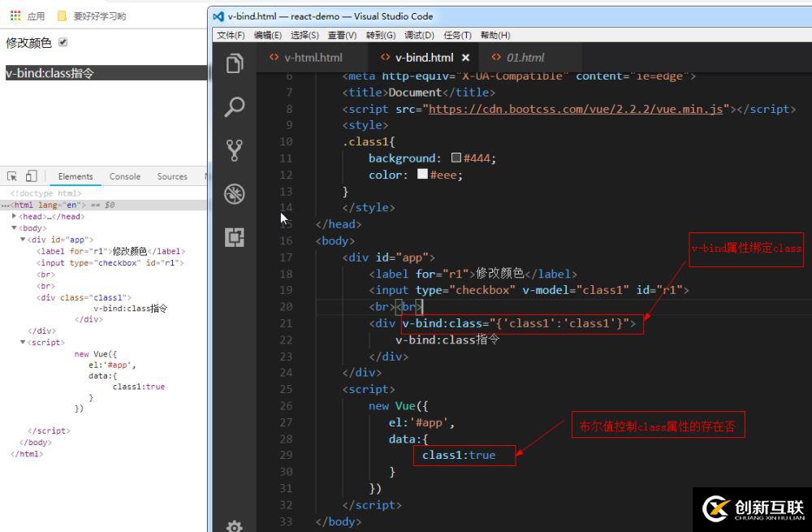This screenshot has width=812, height=532.
Task: Open the 调试(D) menu
Action: point(419,35)
